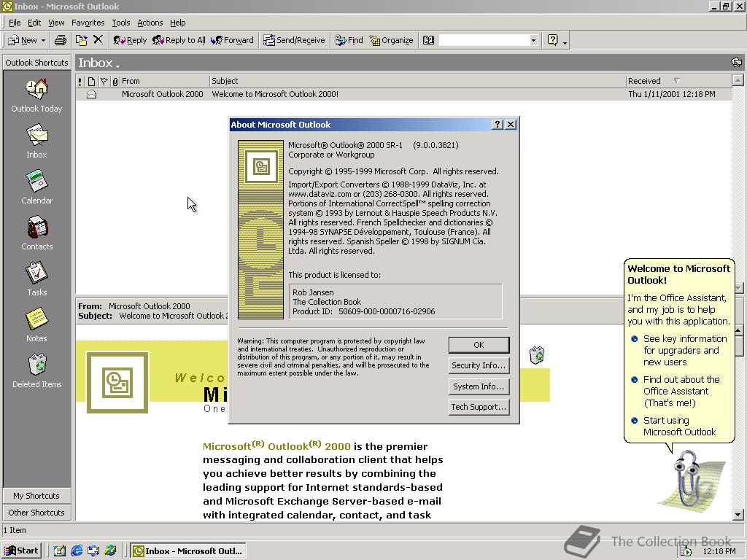Sort by Flag Status column header
The image size is (747, 560).
pyautogui.click(x=104, y=81)
